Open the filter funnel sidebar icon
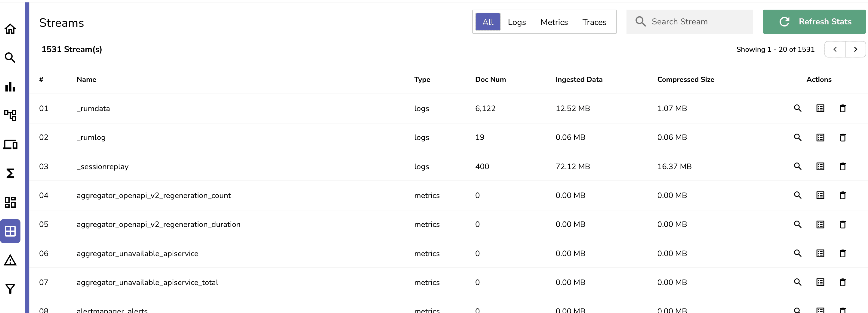The height and width of the screenshot is (313, 868). click(x=10, y=289)
